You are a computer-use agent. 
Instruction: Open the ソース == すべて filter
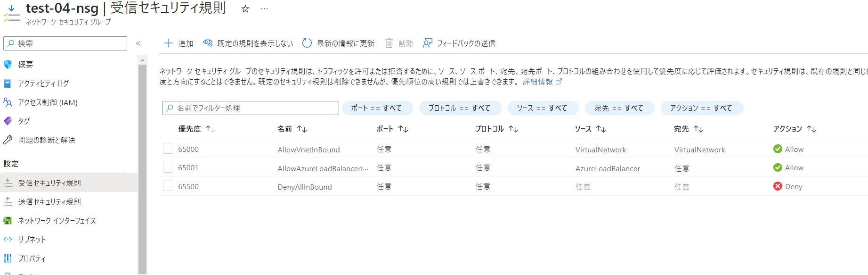click(x=543, y=108)
